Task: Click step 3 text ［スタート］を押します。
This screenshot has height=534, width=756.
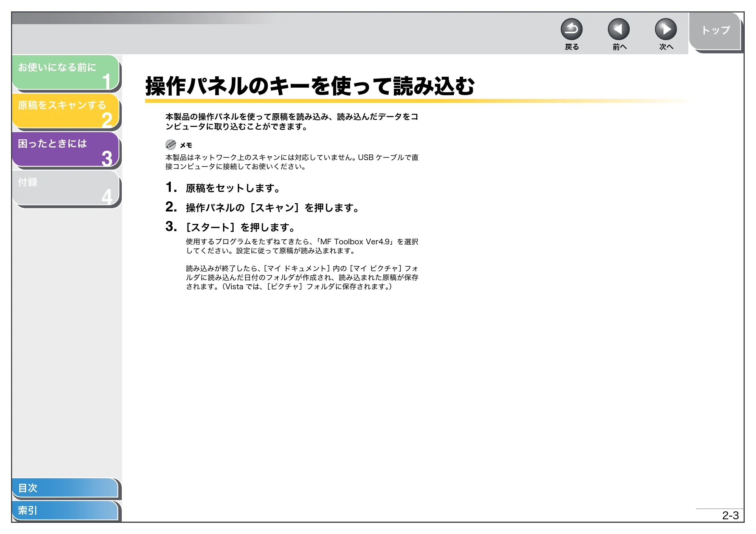Action: [x=240, y=227]
